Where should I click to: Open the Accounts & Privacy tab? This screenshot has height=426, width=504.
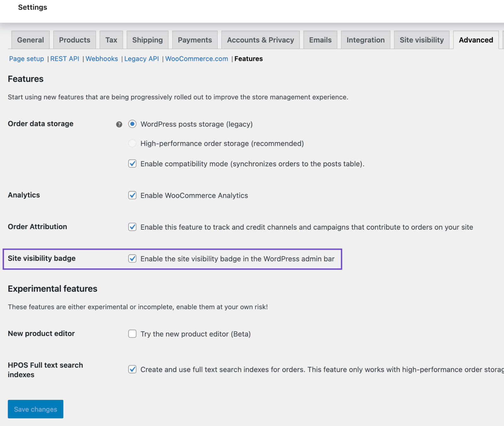[260, 40]
